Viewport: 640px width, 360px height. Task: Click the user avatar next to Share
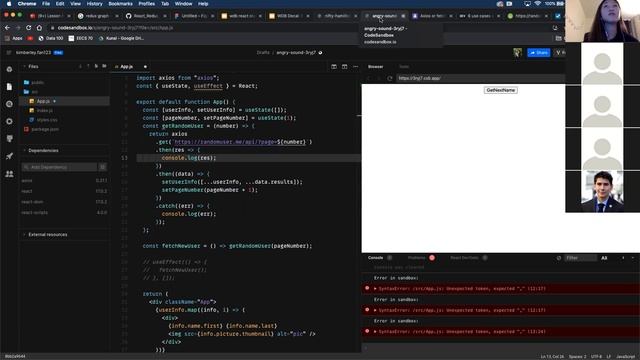(518, 53)
